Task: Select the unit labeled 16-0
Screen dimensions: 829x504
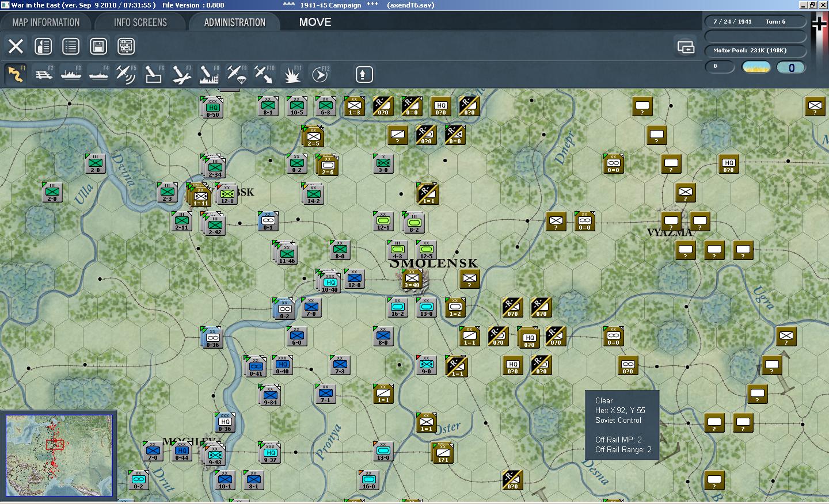Action: click(x=368, y=480)
